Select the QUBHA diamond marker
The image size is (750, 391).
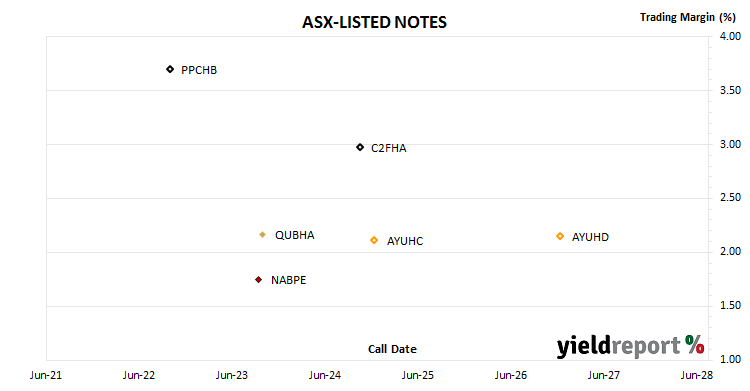point(263,235)
